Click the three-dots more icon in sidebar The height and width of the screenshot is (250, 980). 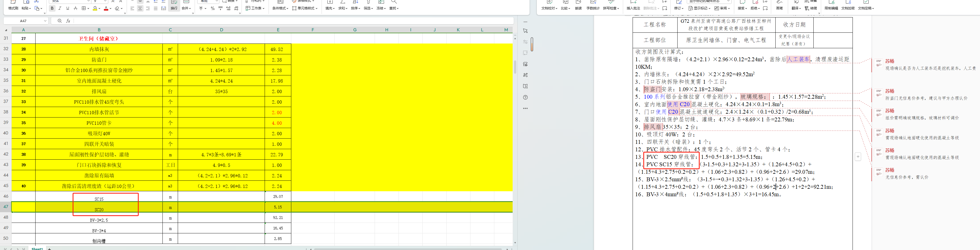click(525, 108)
